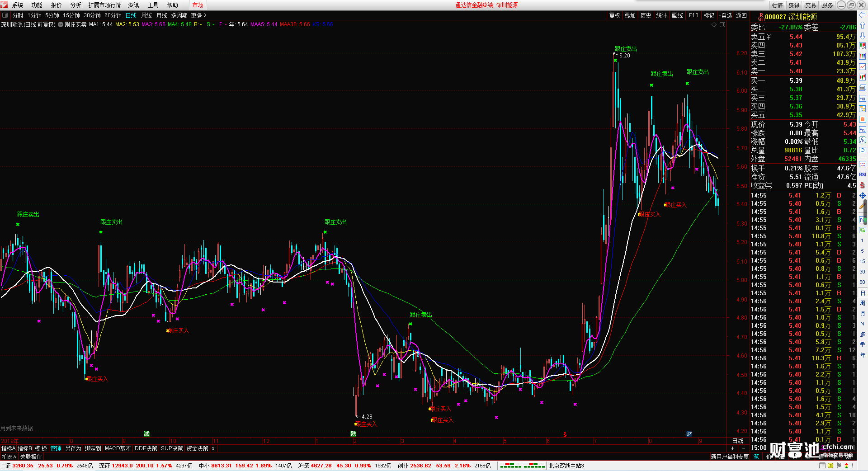The width and height of the screenshot is (868, 471).
Task: Open the multi-column quote grid icon in sidebar
Action: point(863,57)
